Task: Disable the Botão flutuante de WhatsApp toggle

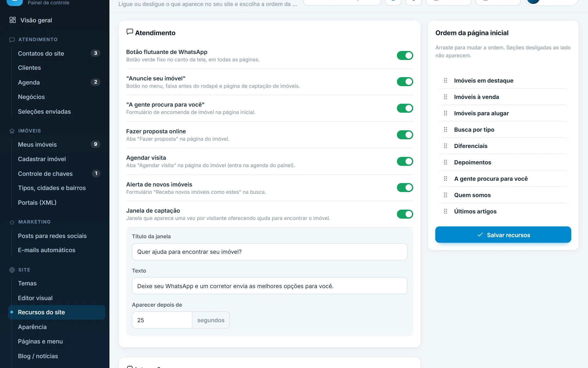Action: [405, 55]
